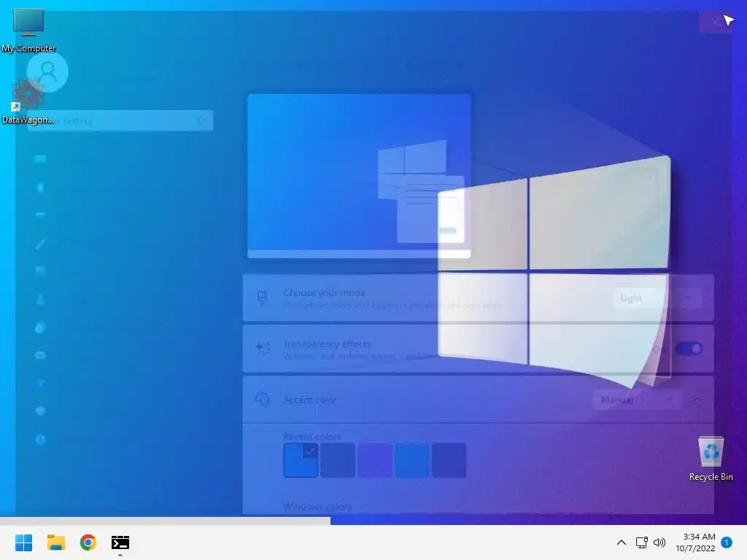The height and width of the screenshot is (560, 747).
Task: Select the checked recent color swatch
Action: [301, 460]
